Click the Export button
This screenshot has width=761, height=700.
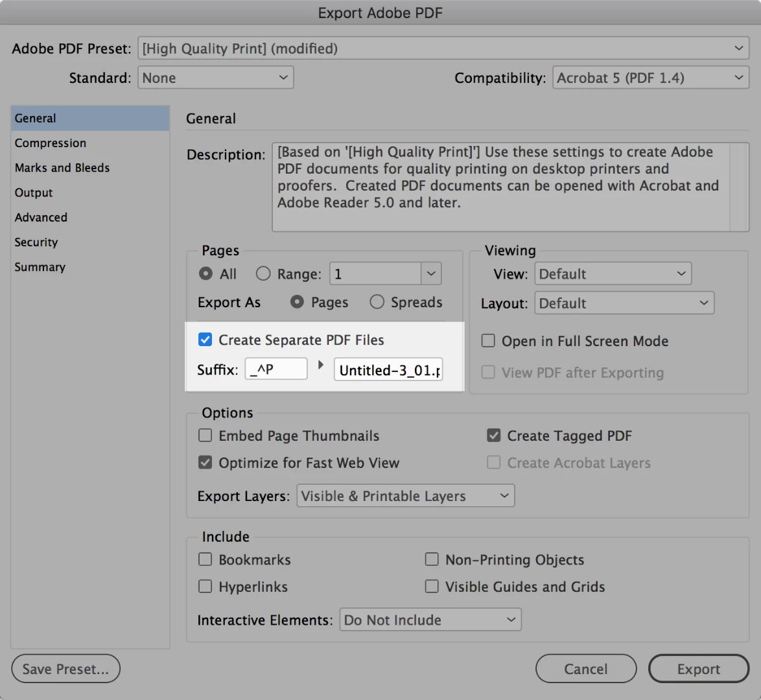[x=698, y=668]
